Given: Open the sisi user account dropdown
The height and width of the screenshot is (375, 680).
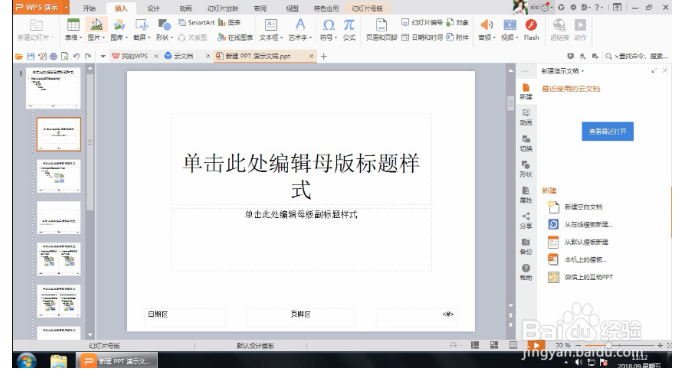Looking at the screenshot, I should (x=551, y=7).
